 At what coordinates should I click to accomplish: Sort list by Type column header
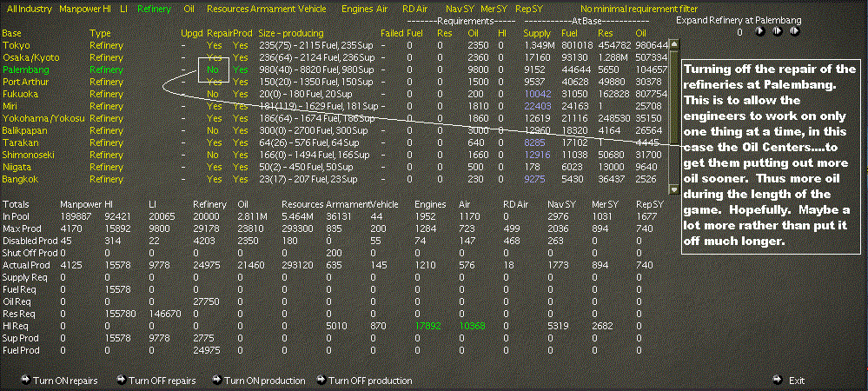[x=100, y=33]
